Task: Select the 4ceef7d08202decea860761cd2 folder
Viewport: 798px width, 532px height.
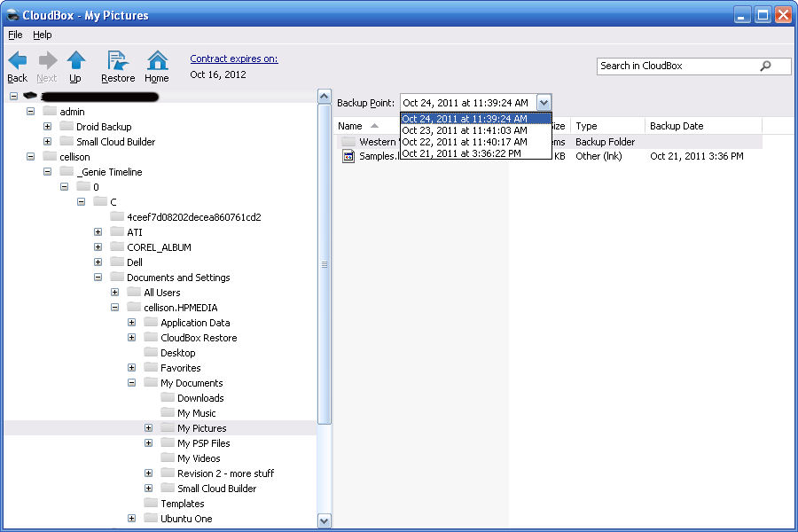Action: click(194, 217)
